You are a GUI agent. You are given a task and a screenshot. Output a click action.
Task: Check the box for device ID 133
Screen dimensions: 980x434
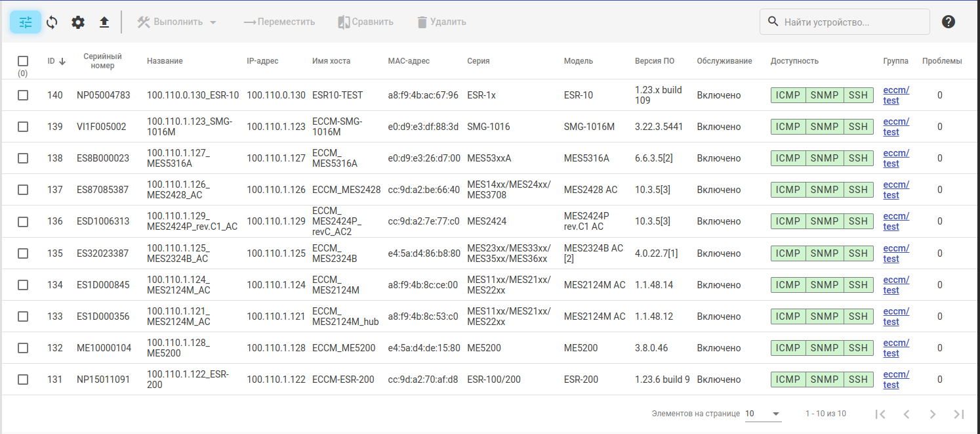point(23,316)
